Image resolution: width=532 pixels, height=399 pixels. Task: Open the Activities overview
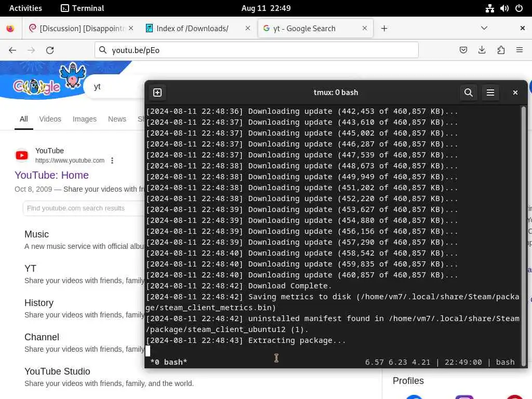pyautogui.click(x=25, y=8)
